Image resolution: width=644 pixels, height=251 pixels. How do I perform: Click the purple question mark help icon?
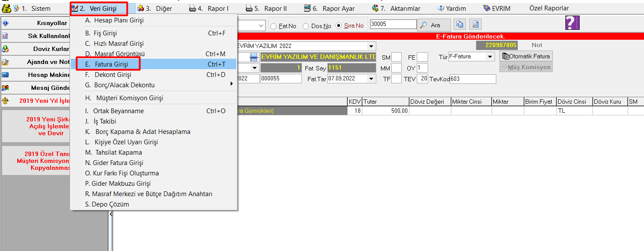click(x=572, y=23)
